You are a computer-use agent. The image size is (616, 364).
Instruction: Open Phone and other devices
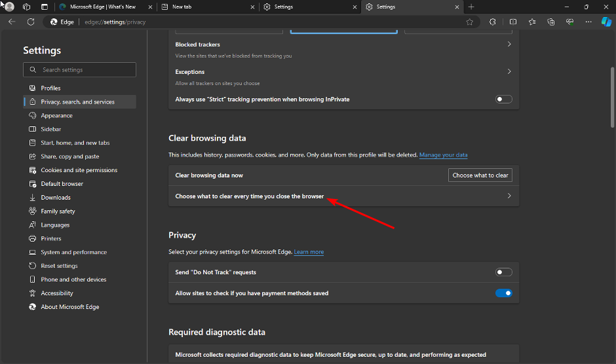point(80,280)
